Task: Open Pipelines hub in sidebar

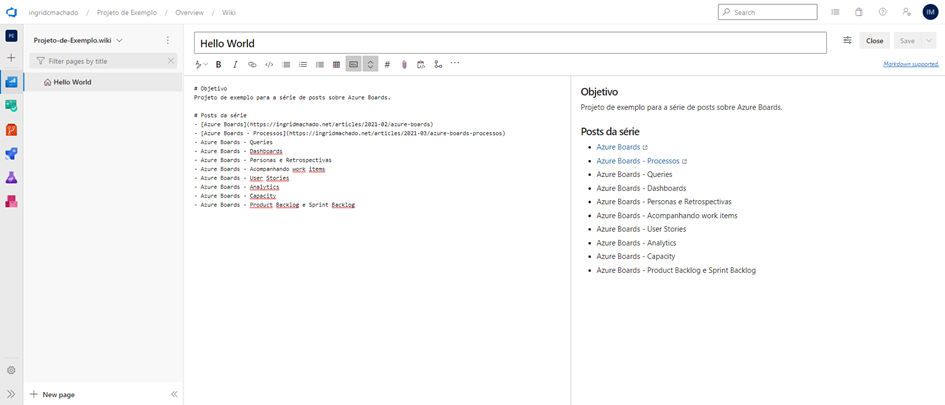Action: (11, 154)
